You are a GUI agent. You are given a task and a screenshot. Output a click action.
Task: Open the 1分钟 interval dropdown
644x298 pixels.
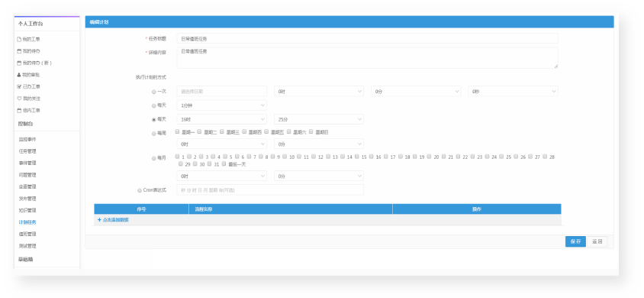click(222, 105)
